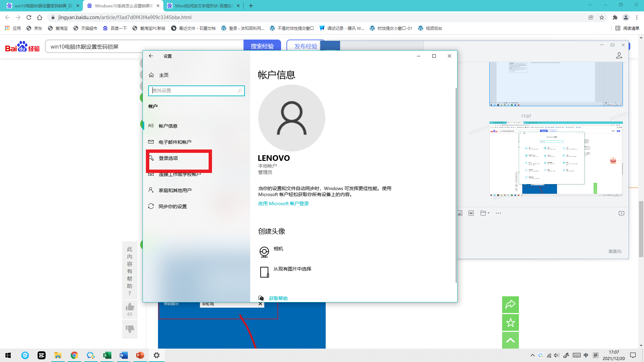Select 登录选项 in the Settings sidebar
Screen dimensions: 644x362
[168, 158]
